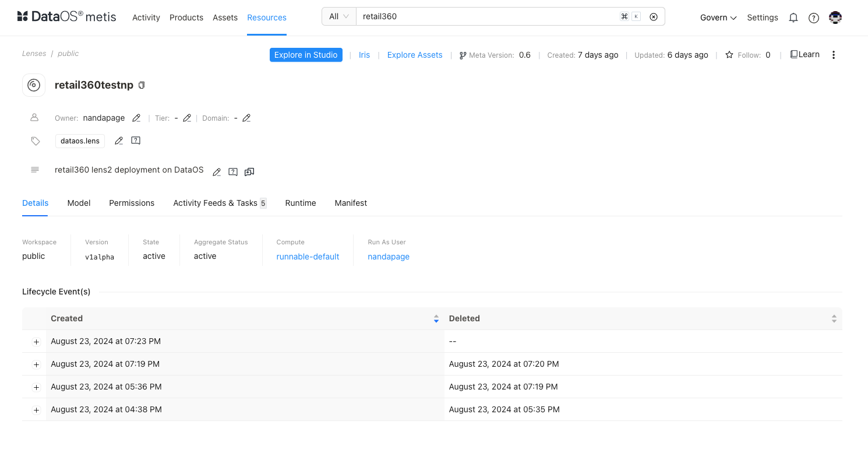Select the v1alpha version value
Screen dimensions: 868x449
click(x=100, y=257)
